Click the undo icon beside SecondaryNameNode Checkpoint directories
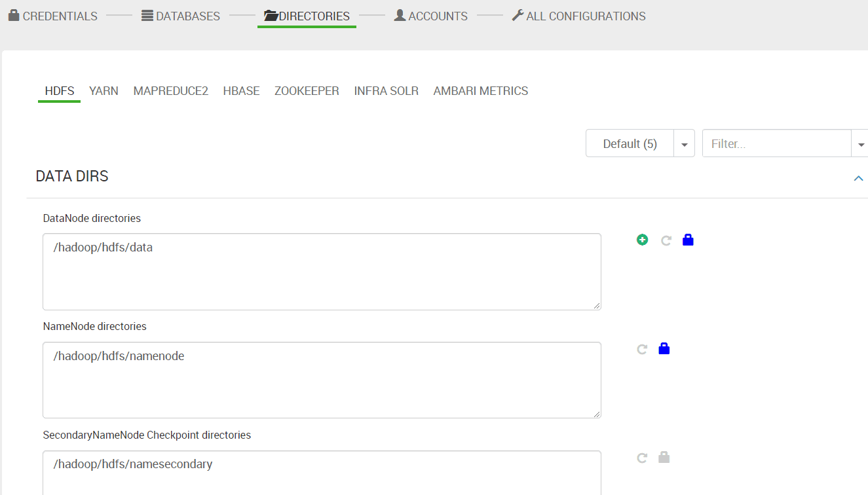This screenshot has height=495, width=868. coord(642,458)
